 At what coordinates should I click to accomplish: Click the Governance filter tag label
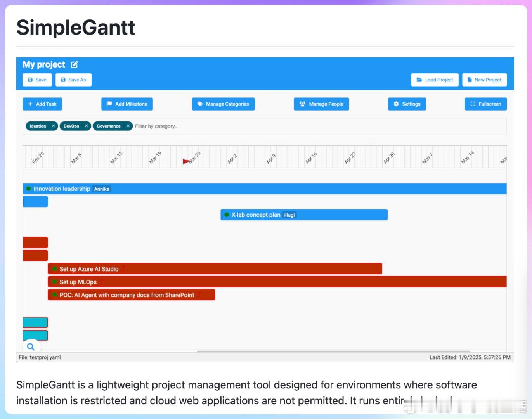pyautogui.click(x=109, y=126)
